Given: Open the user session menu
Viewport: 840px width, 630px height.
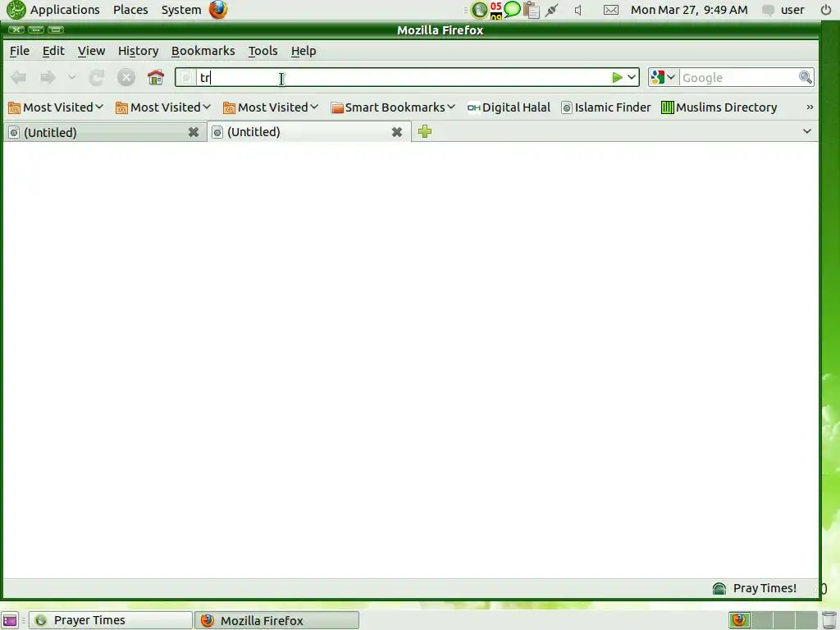Looking at the screenshot, I should click(x=784, y=10).
